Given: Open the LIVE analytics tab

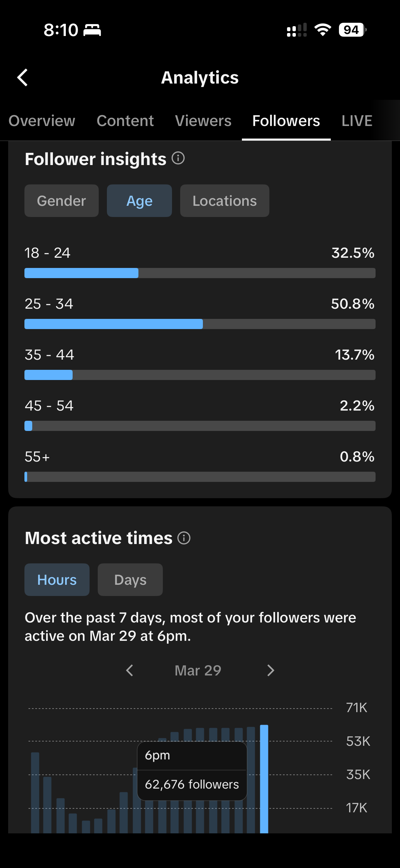Looking at the screenshot, I should coord(357,121).
